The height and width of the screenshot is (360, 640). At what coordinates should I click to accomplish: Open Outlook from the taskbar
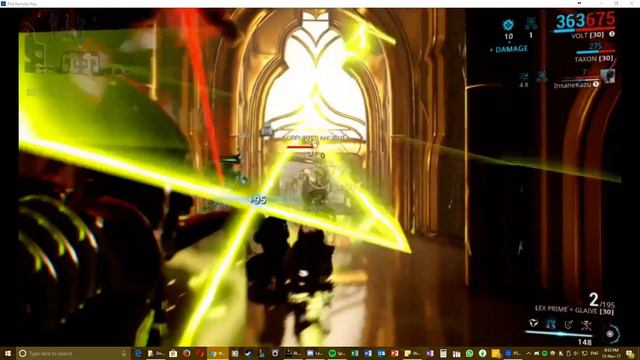[x=381, y=353]
